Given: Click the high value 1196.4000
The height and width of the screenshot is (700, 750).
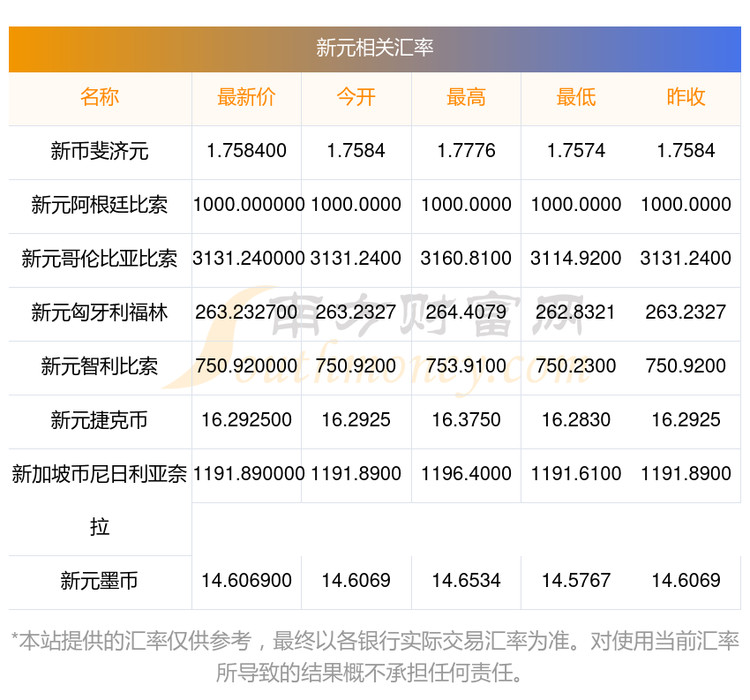Looking at the screenshot, I should [466, 474].
